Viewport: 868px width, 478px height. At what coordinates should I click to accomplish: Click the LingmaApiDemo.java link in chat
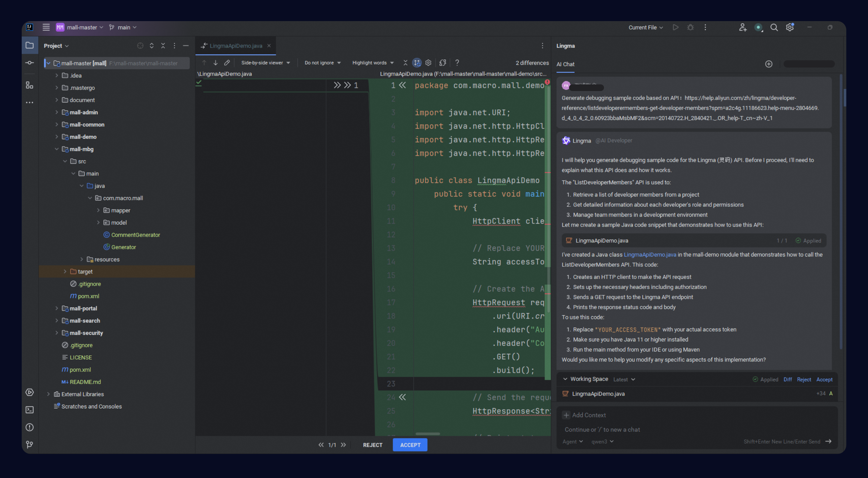[650, 255]
